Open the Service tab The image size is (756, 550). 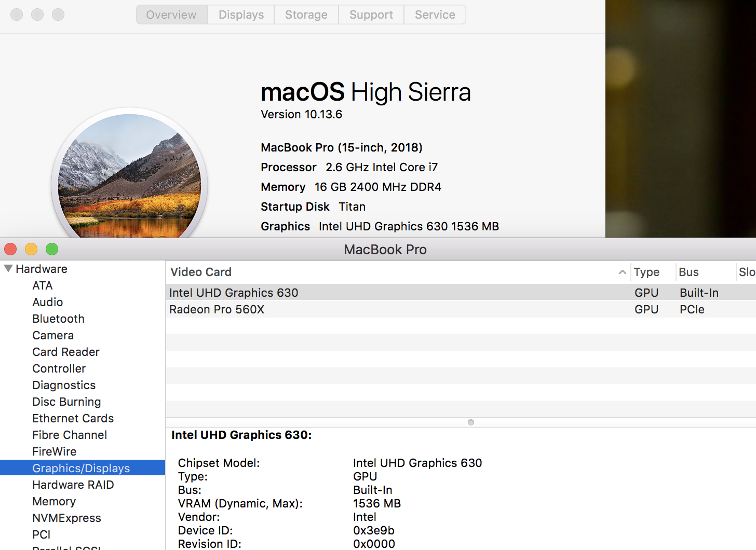pyautogui.click(x=435, y=15)
